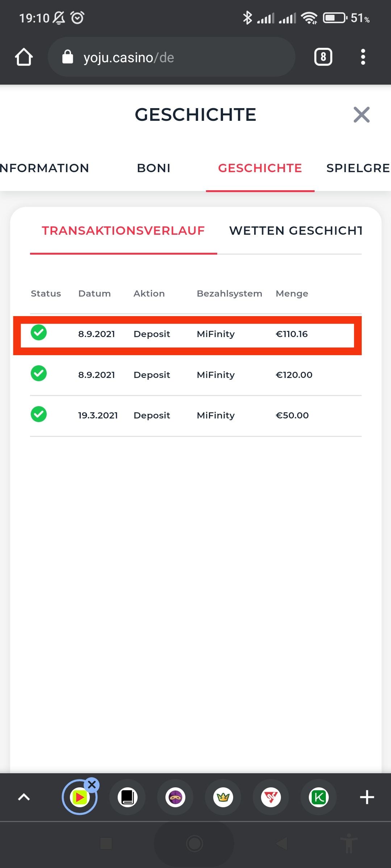Close the active tab in the tab strip
The image size is (391, 868).
click(92, 785)
